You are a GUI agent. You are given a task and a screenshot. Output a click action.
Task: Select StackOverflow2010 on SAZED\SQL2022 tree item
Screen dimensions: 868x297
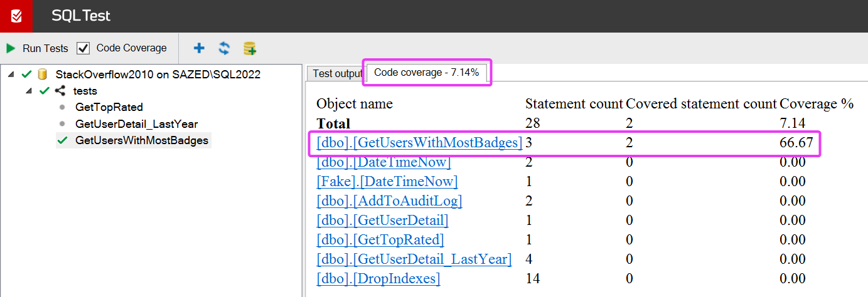point(158,74)
